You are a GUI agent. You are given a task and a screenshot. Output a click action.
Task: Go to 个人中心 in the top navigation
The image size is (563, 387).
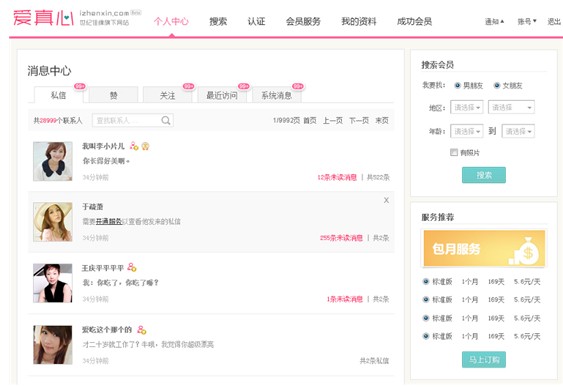point(171,22)
